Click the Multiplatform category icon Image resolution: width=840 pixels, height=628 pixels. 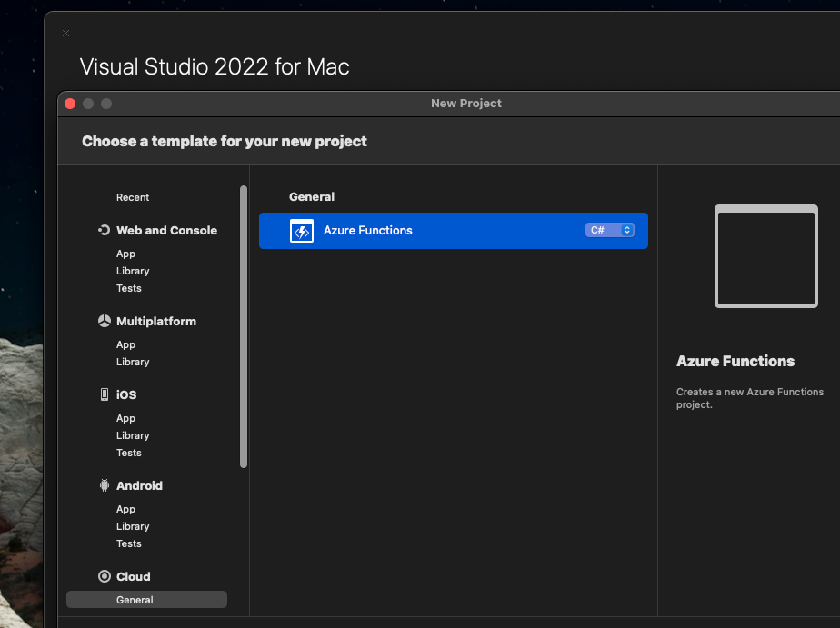[105, 321]
